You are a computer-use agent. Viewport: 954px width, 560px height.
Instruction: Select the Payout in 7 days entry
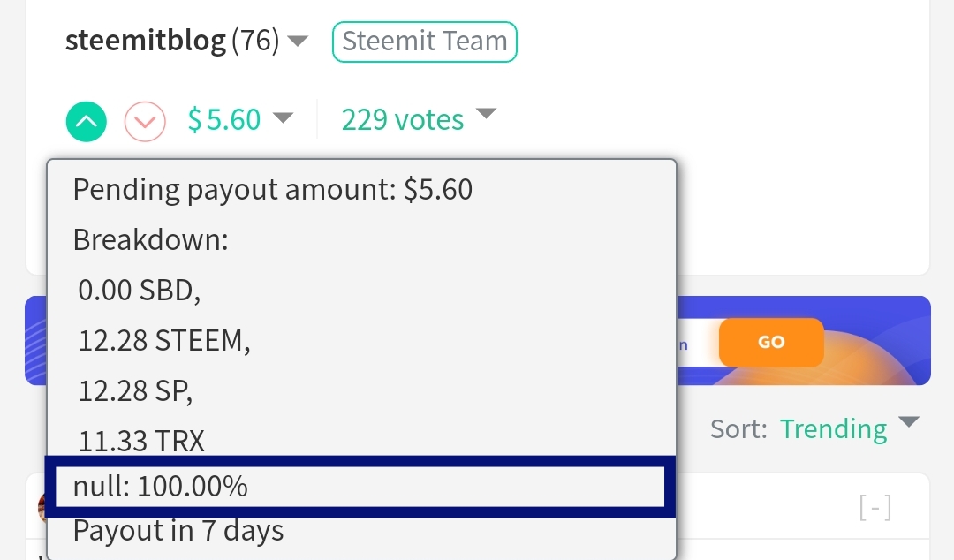click(178, 531)
